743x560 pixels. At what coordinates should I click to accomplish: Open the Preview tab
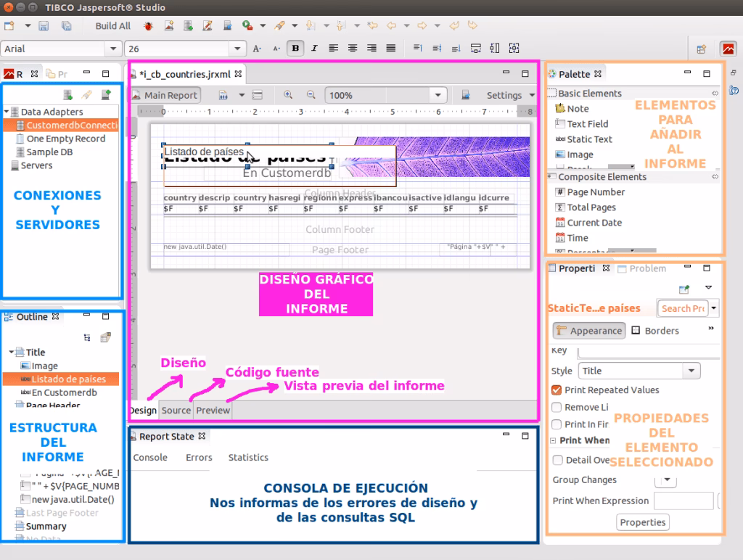point(213,411)
